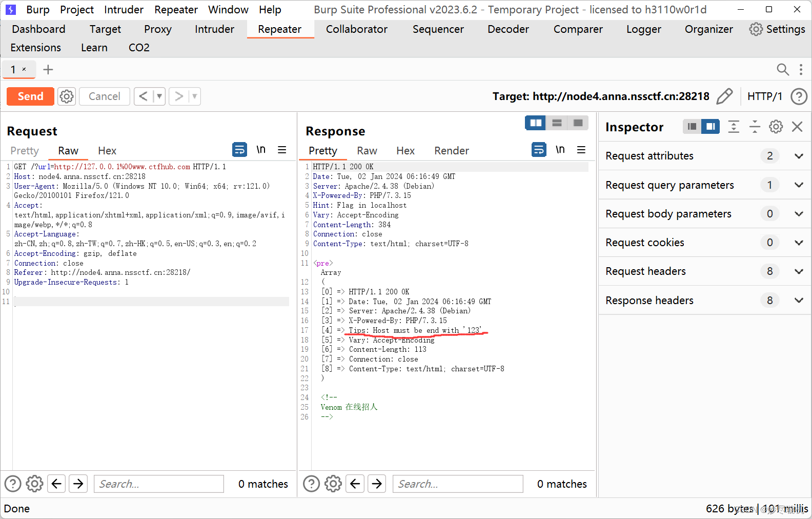Jump to previous response search match
Image resolution: width=812 pixels, height=519 pixels.
355,484
